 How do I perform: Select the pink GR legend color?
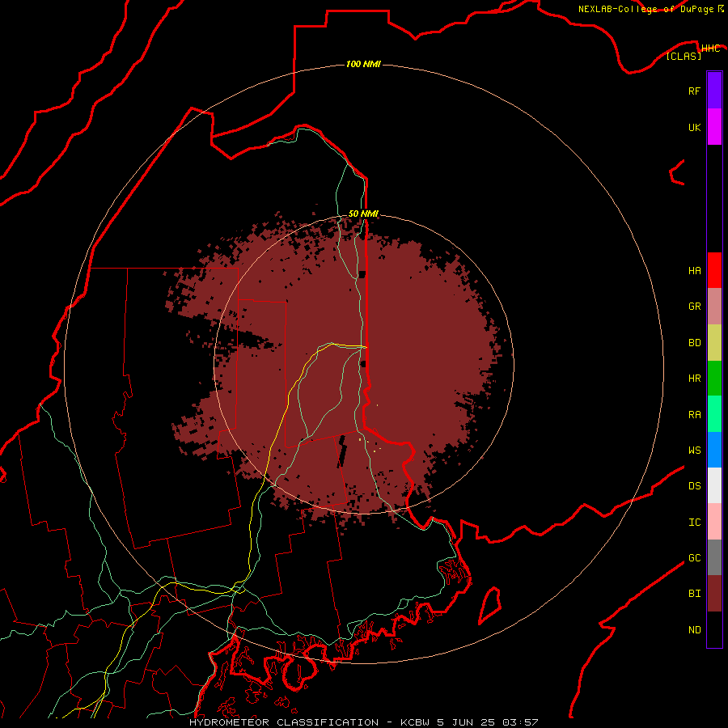click(714, 307)
